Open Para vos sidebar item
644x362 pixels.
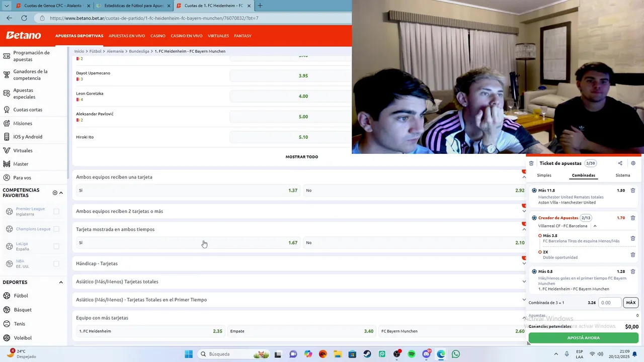[33, 177]
